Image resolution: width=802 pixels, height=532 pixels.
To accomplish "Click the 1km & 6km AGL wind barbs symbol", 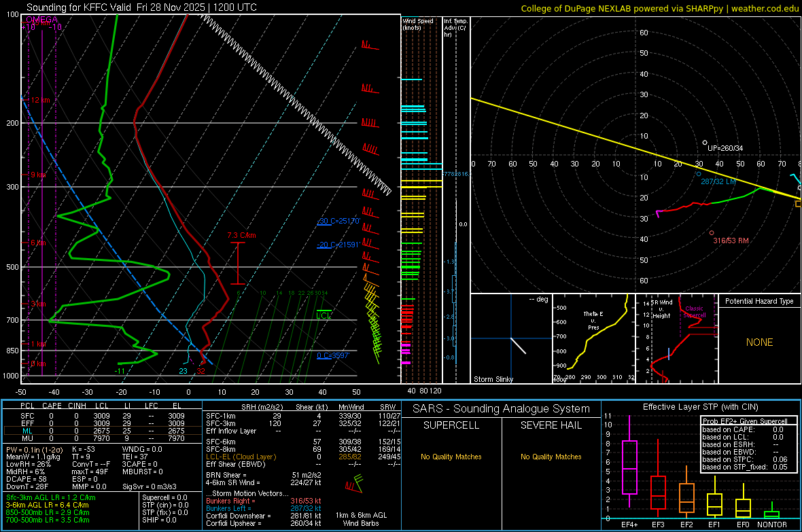I will (x=354, y=483).
